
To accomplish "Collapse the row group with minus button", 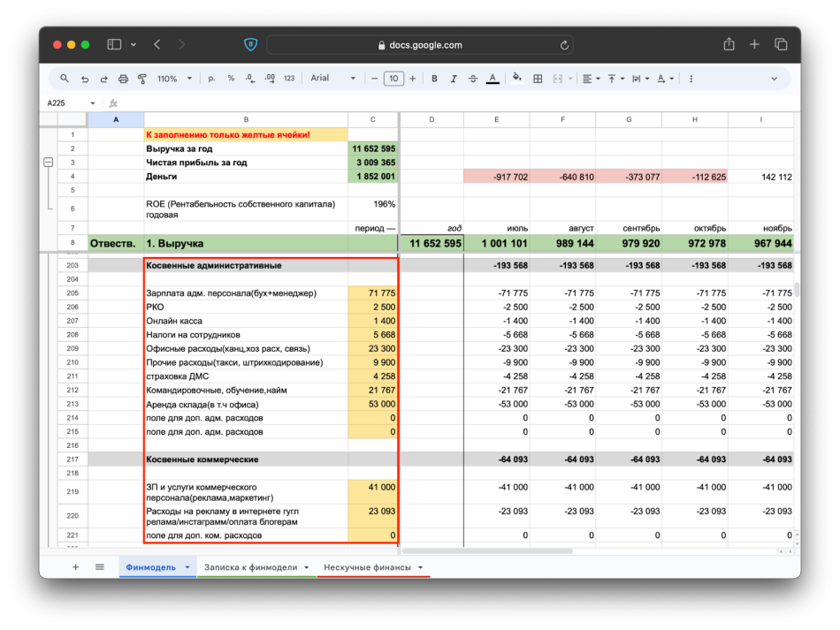I will point(48,163).
